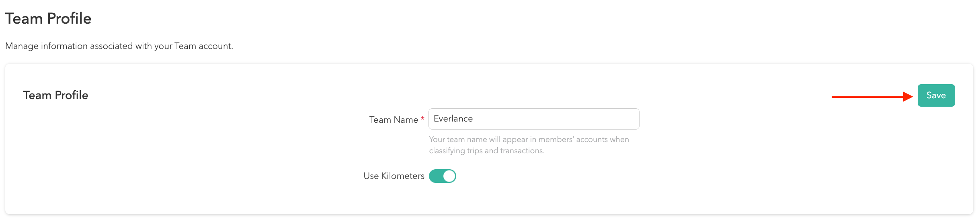Save the team profile changes
The height and width of the screenshot is (223, 980).
click(x=936, y=95)
